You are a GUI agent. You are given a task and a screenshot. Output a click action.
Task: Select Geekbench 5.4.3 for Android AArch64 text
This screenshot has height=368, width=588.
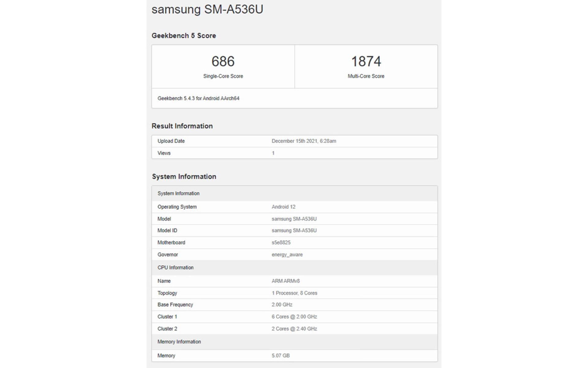click(198, 98)
